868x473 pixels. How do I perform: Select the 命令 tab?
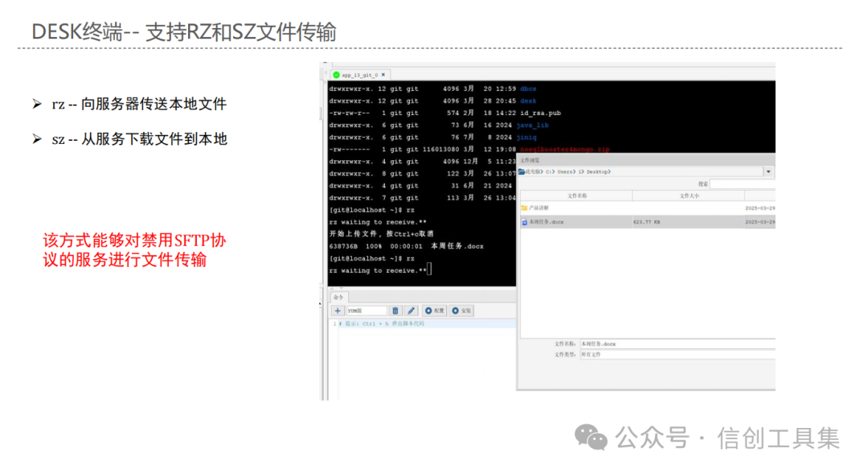pos(338,298)
